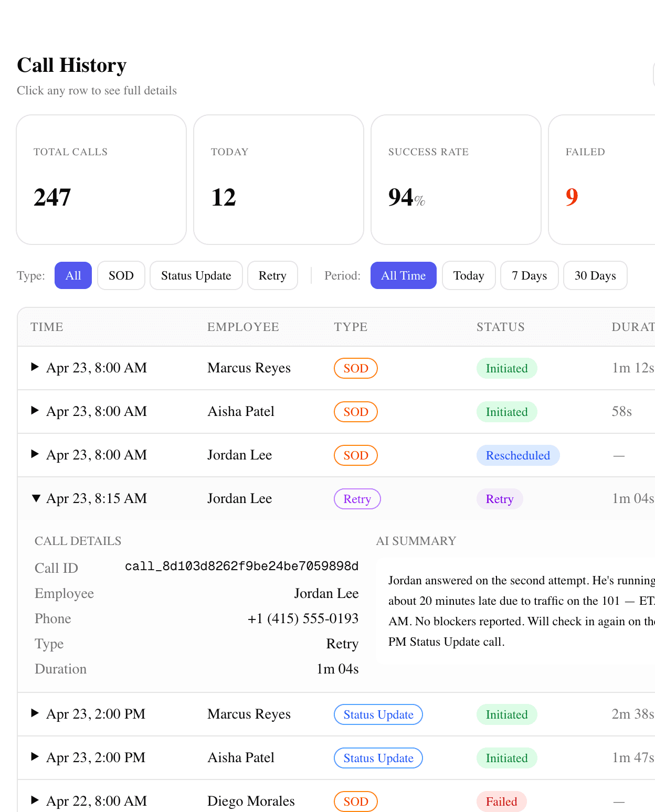
Task: Filter calls by Retry type
Action: 272,275
